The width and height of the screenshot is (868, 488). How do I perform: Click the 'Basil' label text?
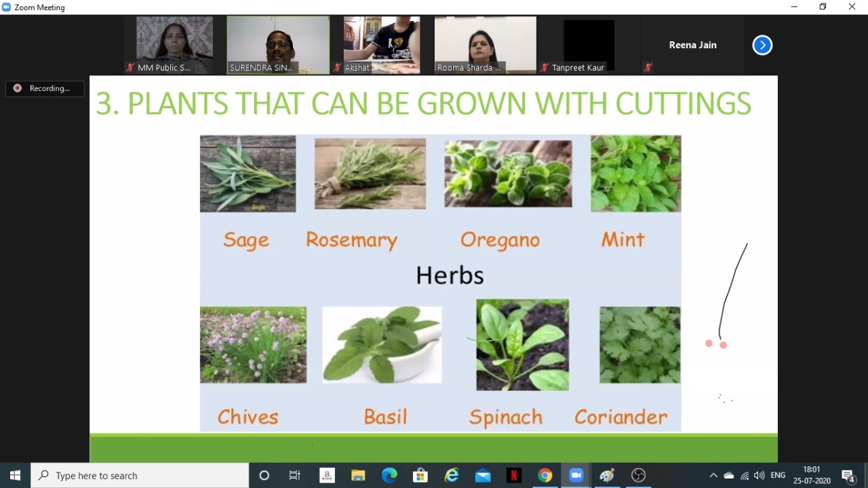tap(385, 417)
